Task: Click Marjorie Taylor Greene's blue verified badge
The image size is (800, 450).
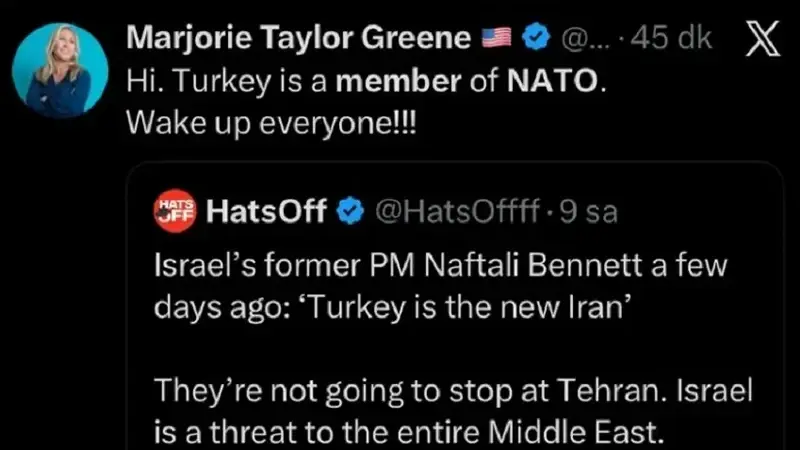Action: (x=536, y=39)
